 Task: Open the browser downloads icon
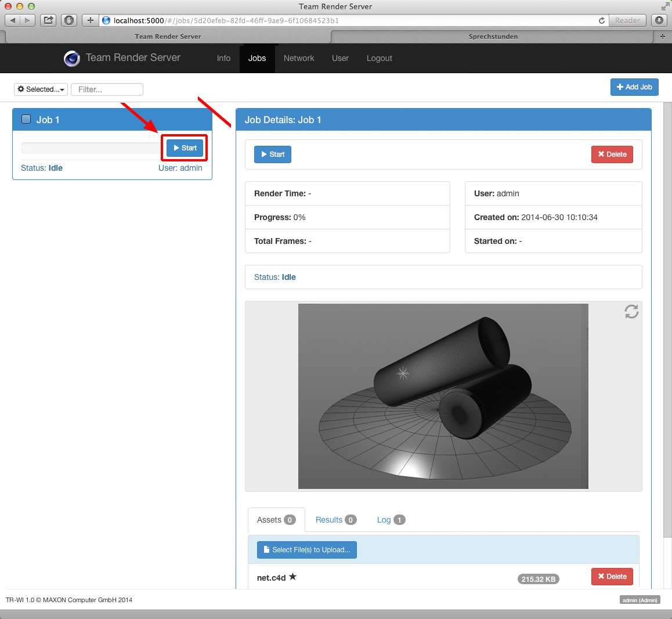coord(659,20)
